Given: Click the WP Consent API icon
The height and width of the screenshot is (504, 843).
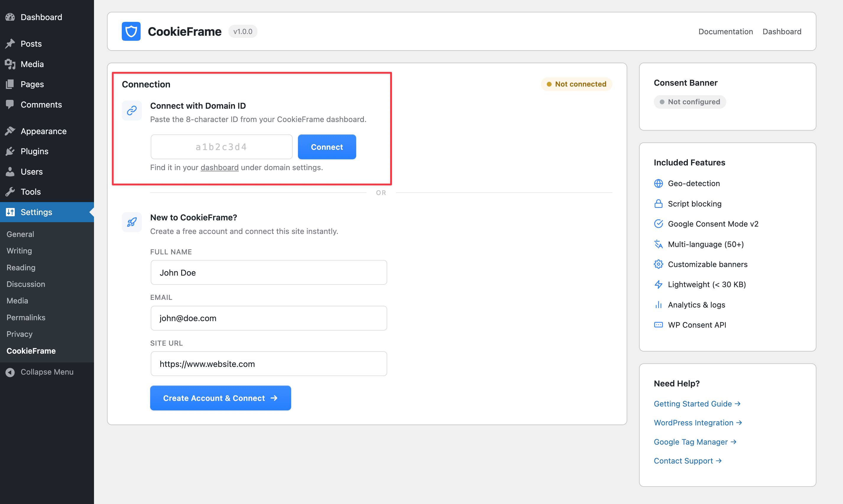Looking at the screenshot, I should [x=658, y=325].
